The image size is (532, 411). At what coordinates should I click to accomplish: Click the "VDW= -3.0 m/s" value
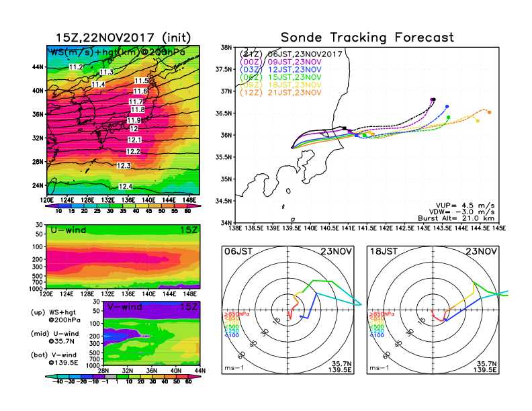click(x=461, y=212)
